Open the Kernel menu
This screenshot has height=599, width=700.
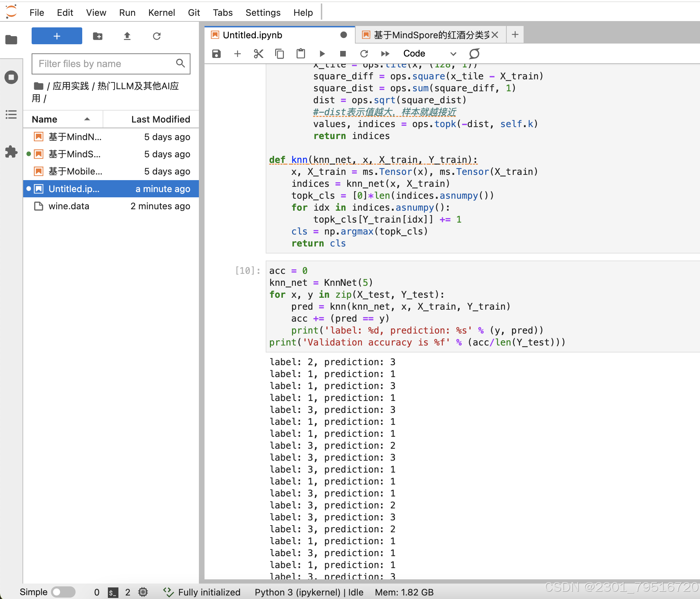(x=161, y=13)
